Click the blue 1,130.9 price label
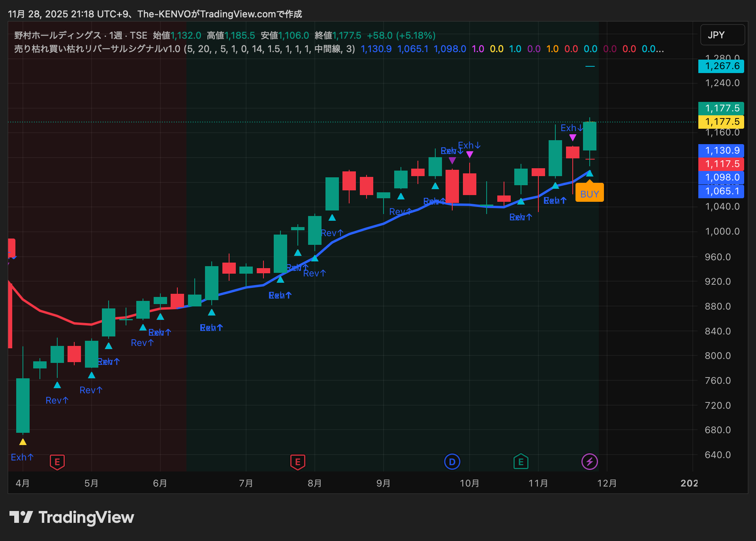 tap(721, 150)
